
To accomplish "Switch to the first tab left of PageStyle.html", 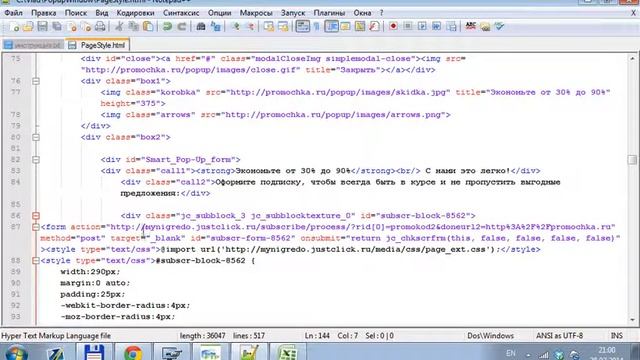I will [33, 45].
